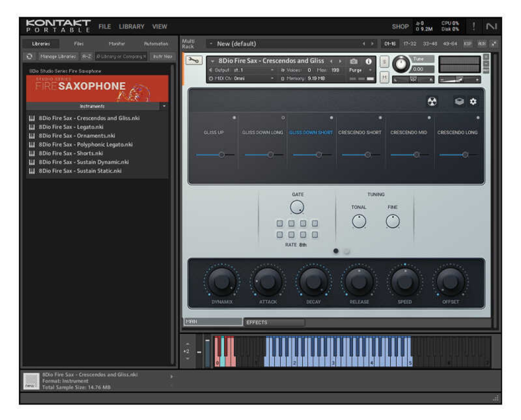Toggle CRESCENDO LONG articulation dot
521x420 pixels.
pyautogui.click(x=478, y=118)
